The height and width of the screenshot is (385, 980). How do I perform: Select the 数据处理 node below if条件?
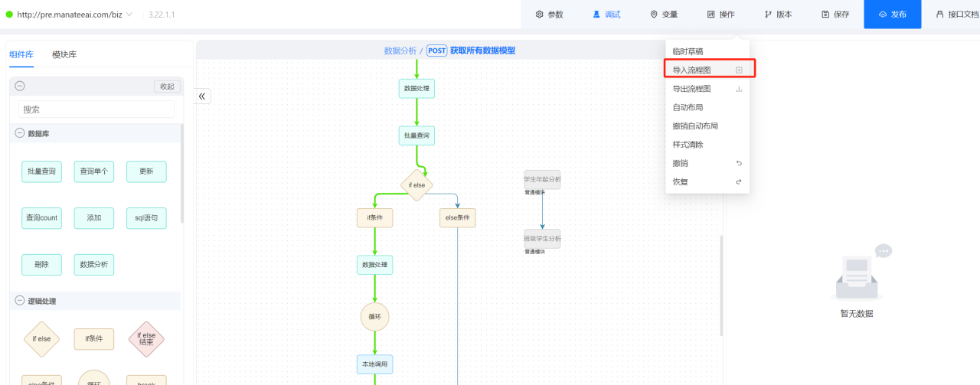pos(375,266)
